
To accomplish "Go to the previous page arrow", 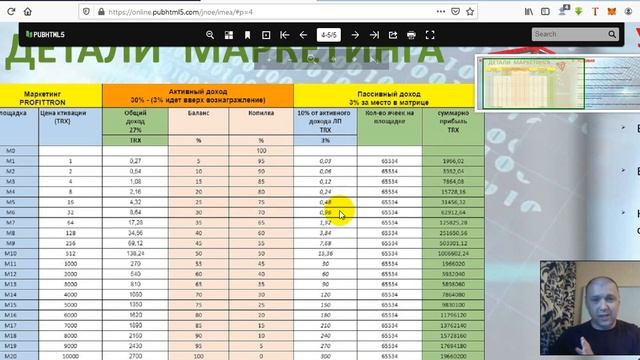I will (303, 35).
